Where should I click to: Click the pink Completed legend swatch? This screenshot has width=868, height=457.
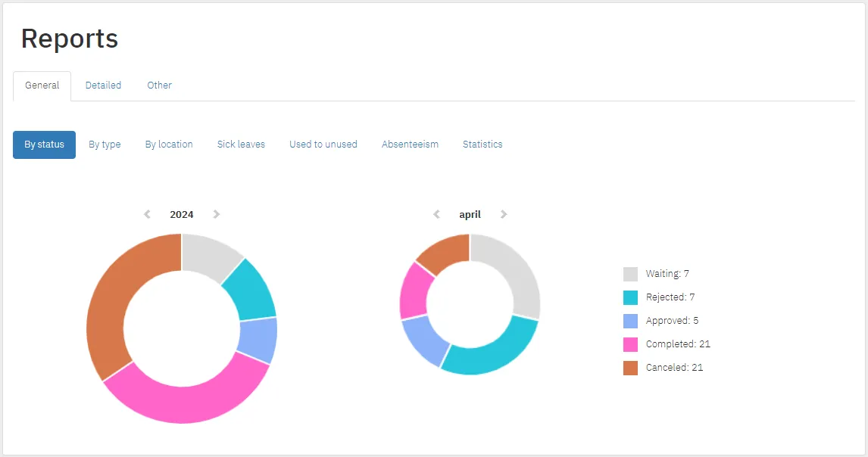coord(630,345)
